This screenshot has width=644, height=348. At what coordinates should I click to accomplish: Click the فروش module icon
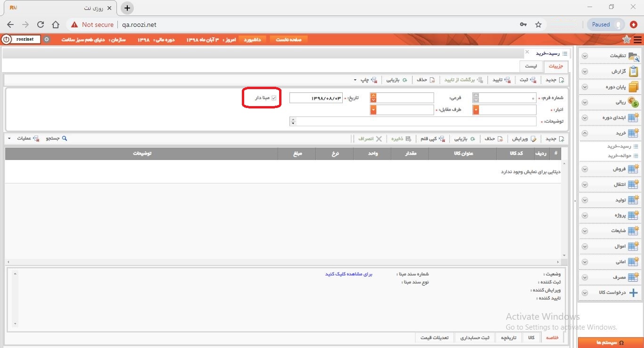coord(634,169)
